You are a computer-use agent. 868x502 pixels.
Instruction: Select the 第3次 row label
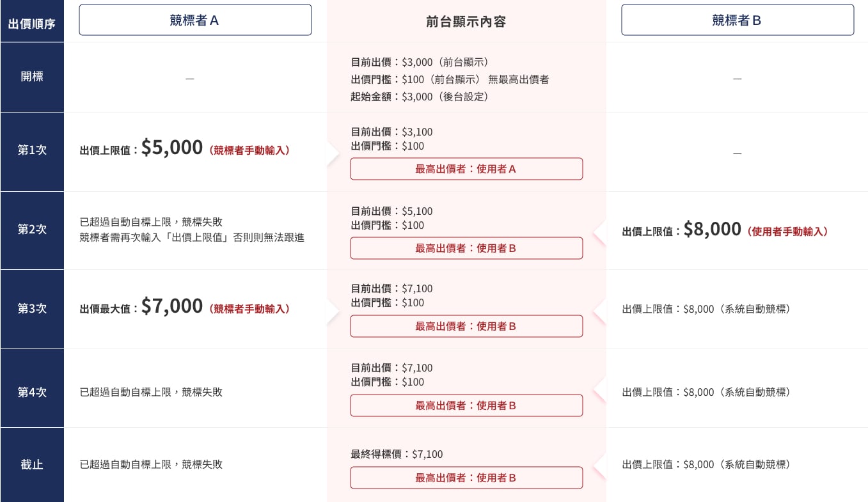click(x=32, y=309)
